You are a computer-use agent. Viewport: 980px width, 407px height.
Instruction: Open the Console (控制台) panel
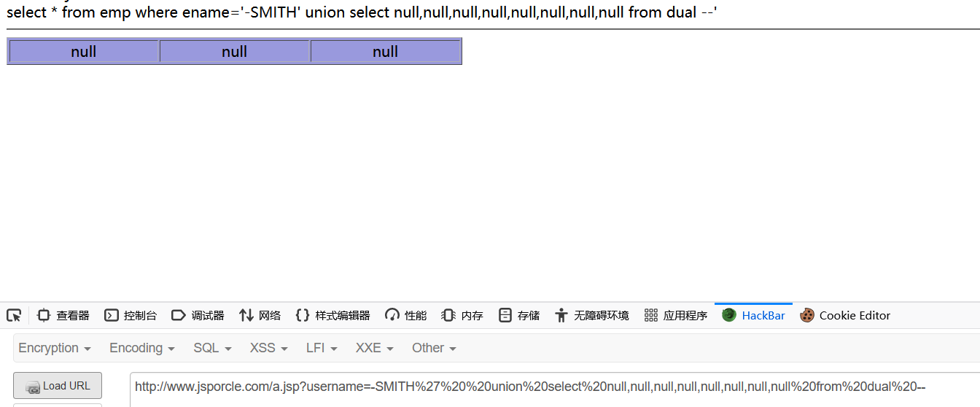131,316
